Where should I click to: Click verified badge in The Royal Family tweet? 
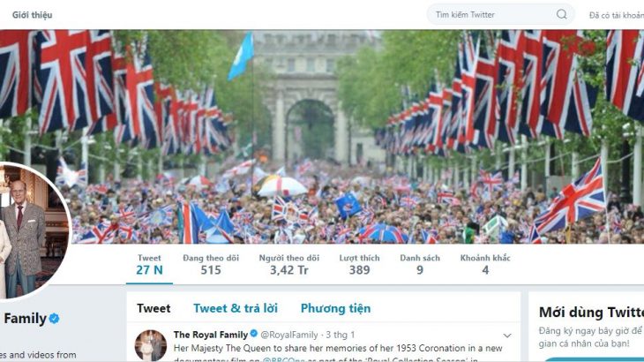pos(254,333)
